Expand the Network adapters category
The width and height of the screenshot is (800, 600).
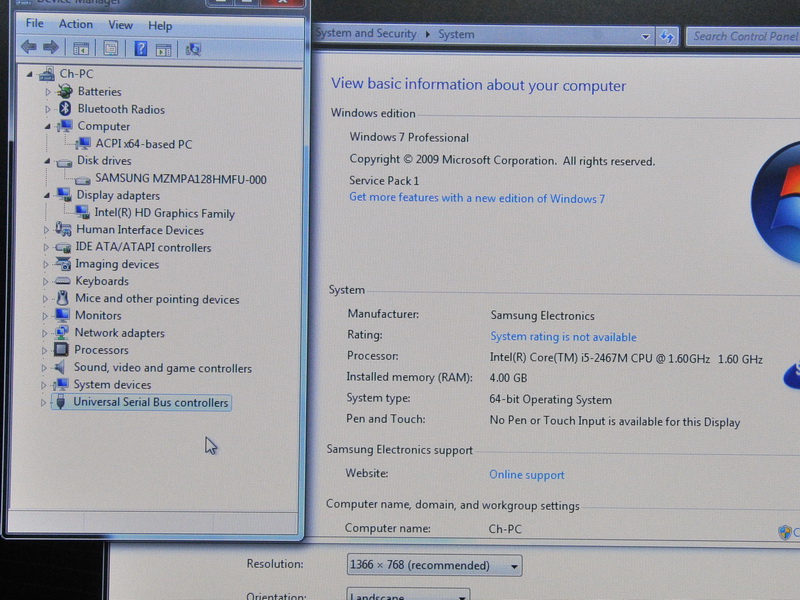(x=44, y=333)
